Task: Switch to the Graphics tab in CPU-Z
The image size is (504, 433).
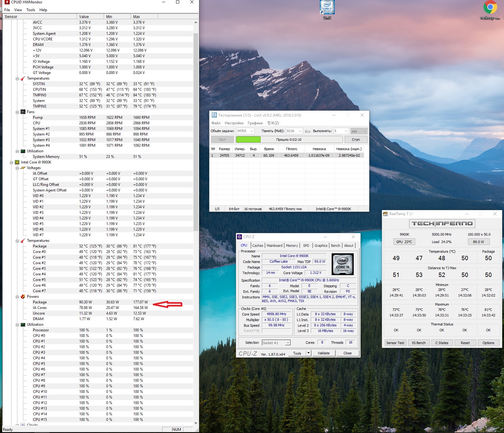Action: tap(321, 246)
